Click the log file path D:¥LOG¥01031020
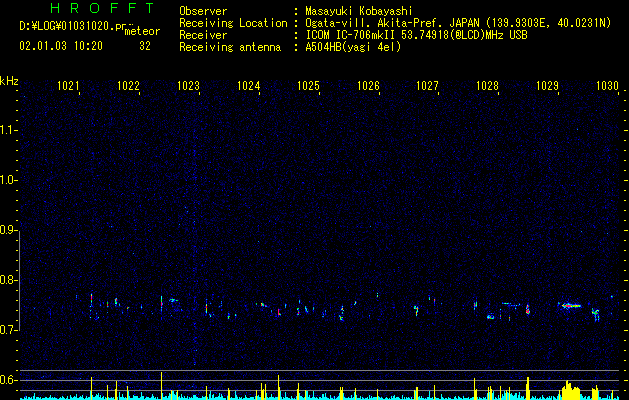The height and width of the screenshot is (400, 629). [73, 26]
